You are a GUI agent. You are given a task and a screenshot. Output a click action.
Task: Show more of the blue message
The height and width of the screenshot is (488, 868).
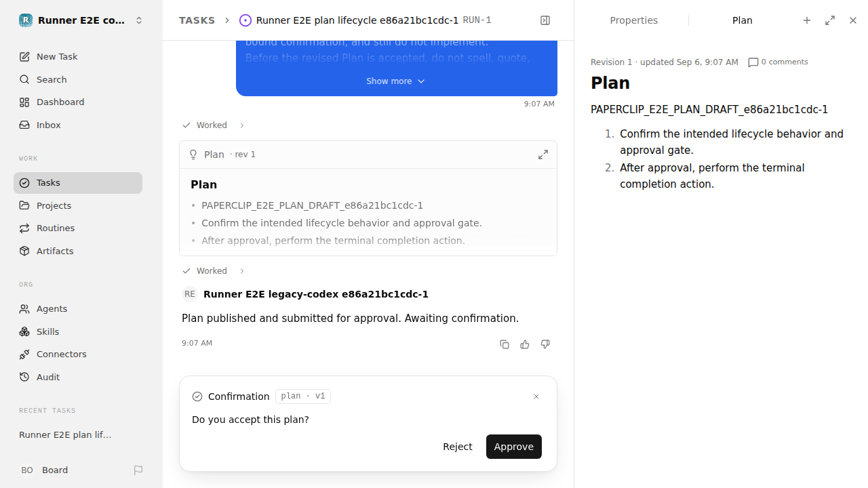point(395,81)
